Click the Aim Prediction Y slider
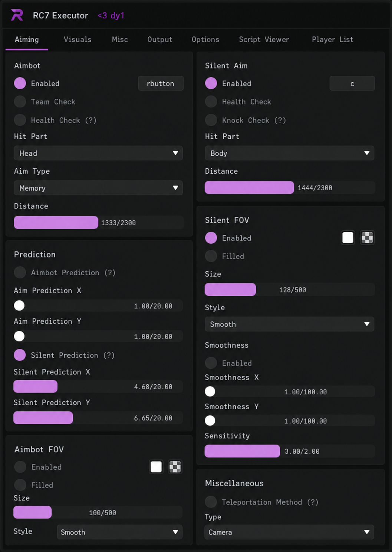This screenshot has width=392, height=552. 98,336
